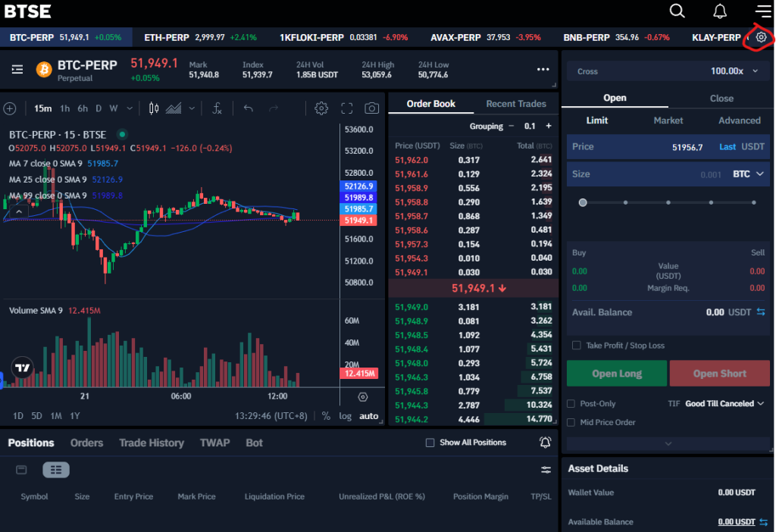This screenshot has width=776, height=532.
Task: Open chart settings via the gear icon
Action: pyautogui.click(x=321, y=108)
